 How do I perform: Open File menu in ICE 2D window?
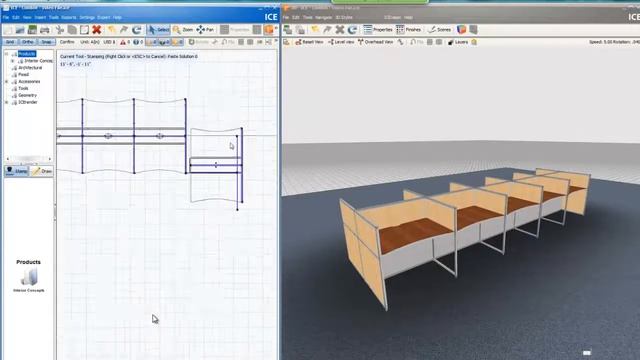(6, 18)
